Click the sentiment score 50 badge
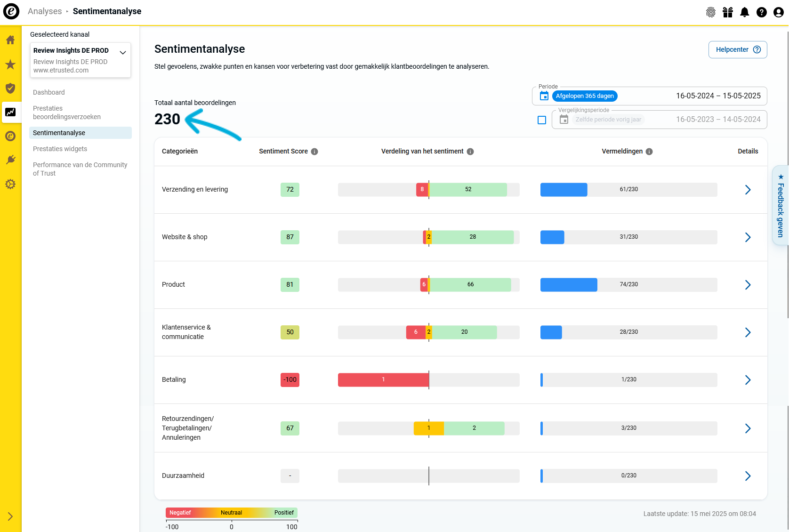This screenshot has width=789, height=532. tap(290, 332)
